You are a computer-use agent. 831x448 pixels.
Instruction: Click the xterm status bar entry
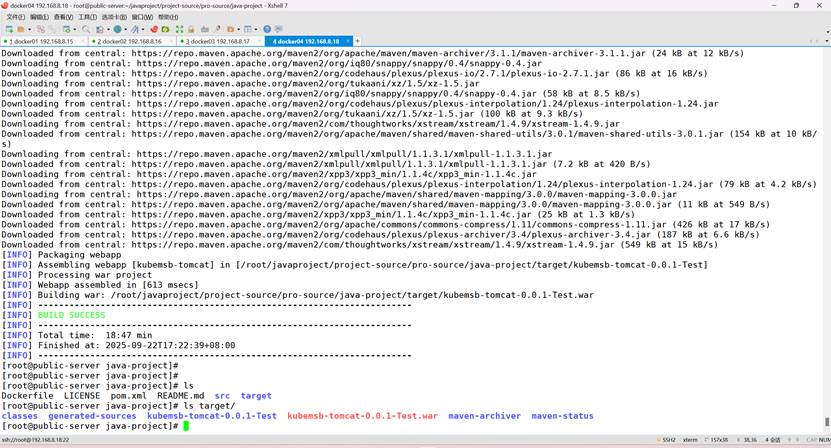(x=690, y=440)
